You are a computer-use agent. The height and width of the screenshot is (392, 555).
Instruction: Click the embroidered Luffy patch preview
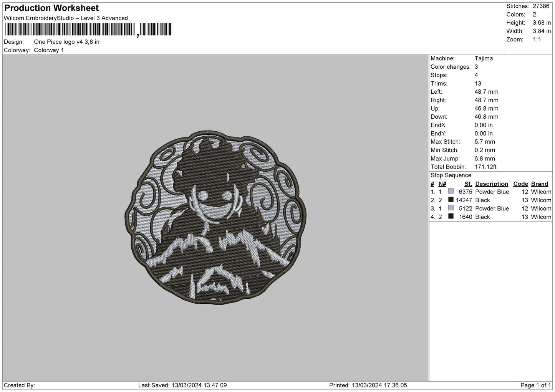point(216,217)
